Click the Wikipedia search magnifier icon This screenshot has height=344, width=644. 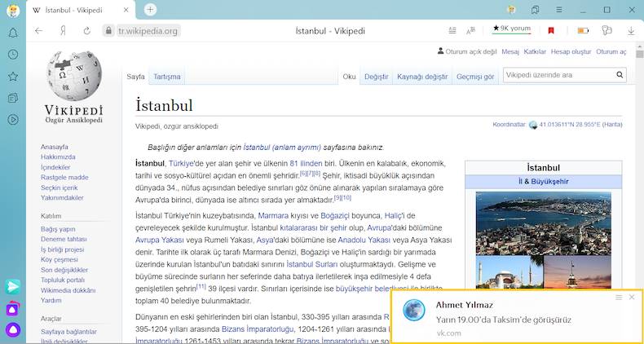click(620, 75)
